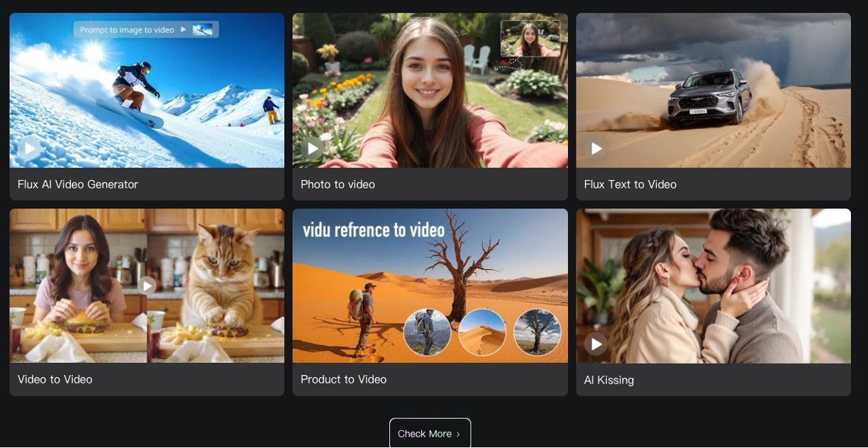This screenshot has width=868, height=448.
Task: Select the kissing couple thumbnail
Action: pos(713,286)
